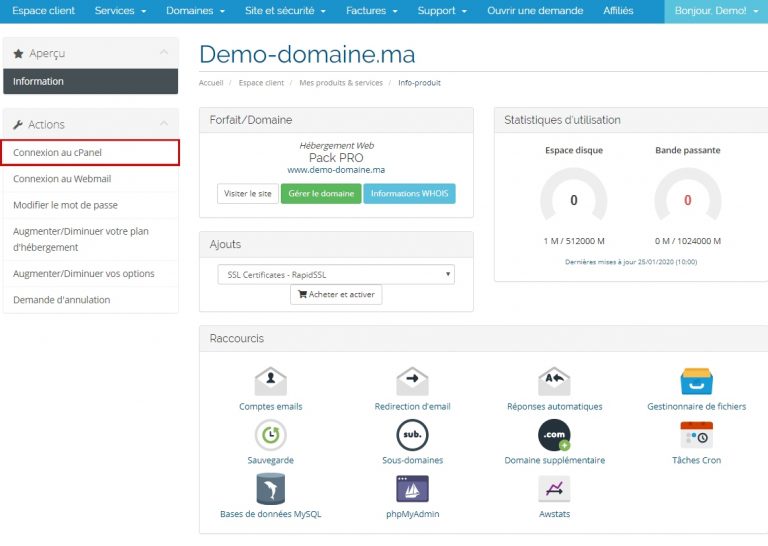Click the Info-produit breadcrumb text
Image resolution: width=768 pixels, height=546 pixels.
click(419, 83)
